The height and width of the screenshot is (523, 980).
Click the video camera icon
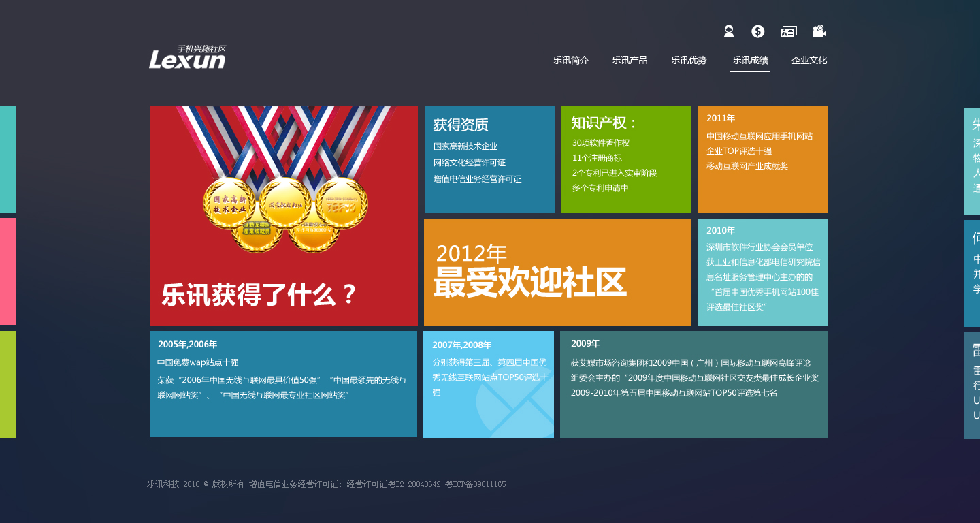pos(819,31)
